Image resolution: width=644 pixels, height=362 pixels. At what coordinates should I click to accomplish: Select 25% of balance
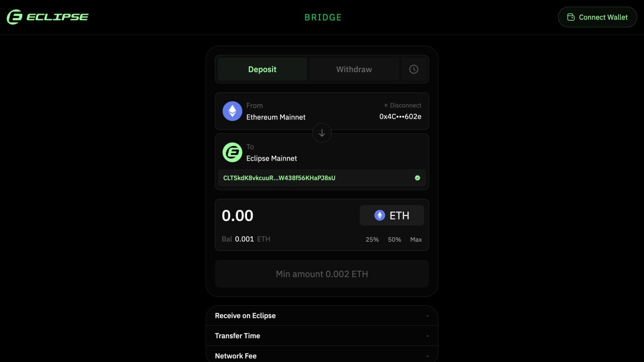(372, 240)
